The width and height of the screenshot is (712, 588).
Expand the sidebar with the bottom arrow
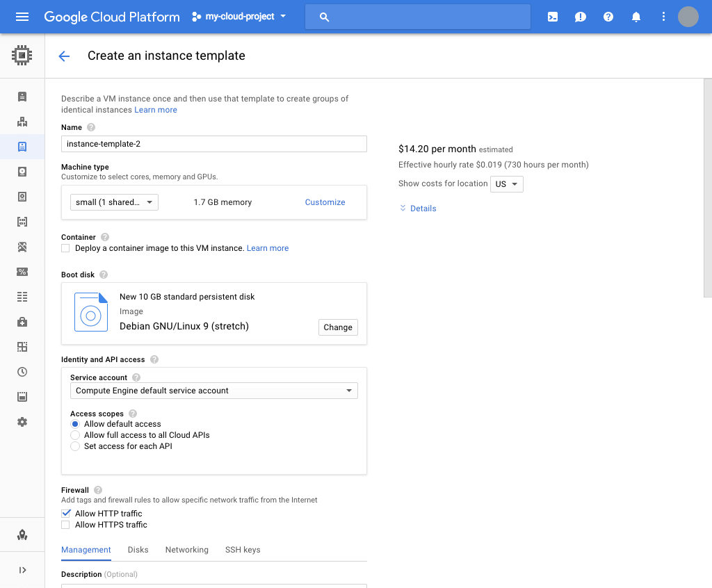[x=22, y=571]
